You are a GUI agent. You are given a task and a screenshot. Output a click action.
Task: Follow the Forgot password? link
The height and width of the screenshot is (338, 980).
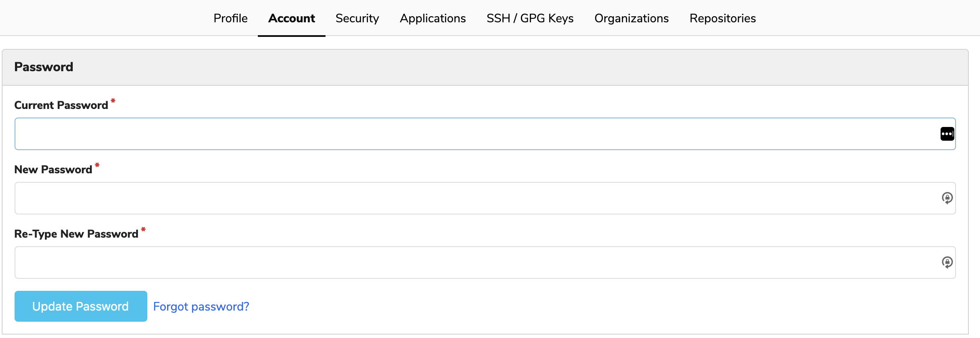click(201, 306)
